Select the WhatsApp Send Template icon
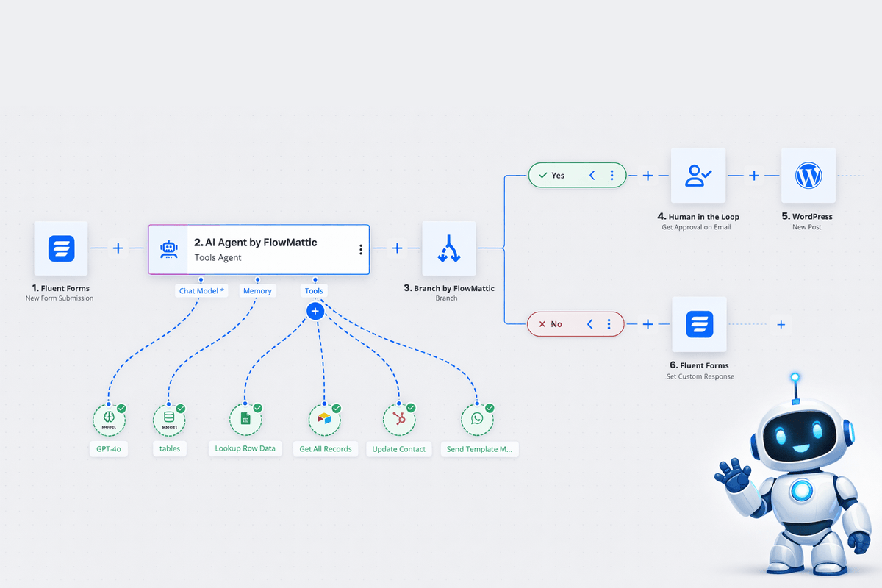 tap(478, 420)
